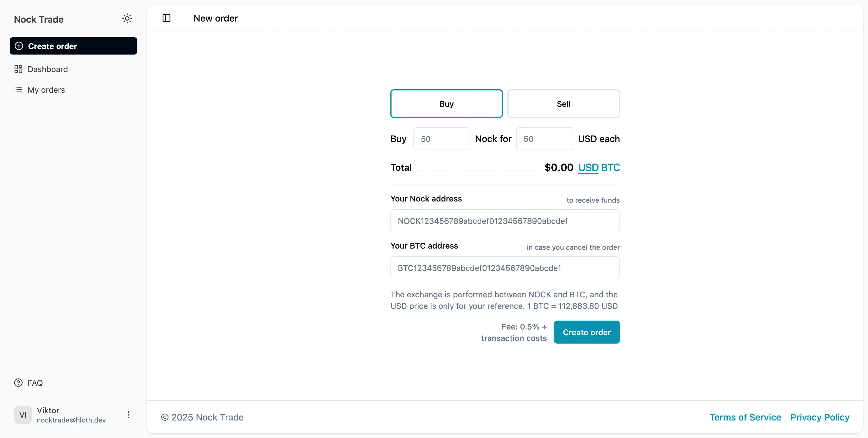Keep Buy selected as order type
The width and height of the screenshot is (868, 438).
click(446, 103)
